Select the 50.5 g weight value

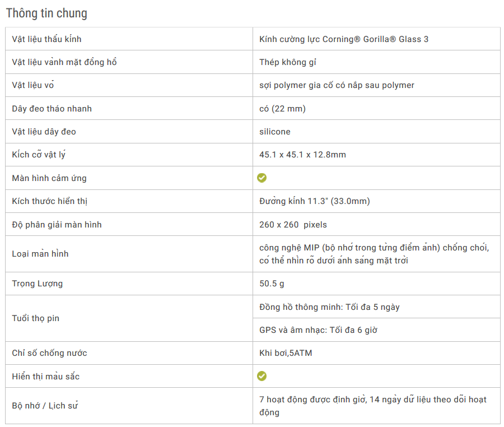272,284
